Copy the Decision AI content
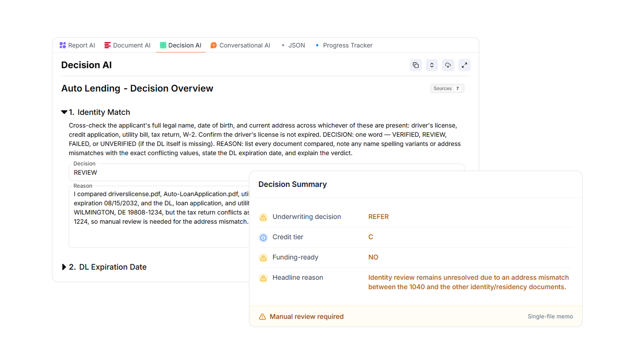The height and width of the screenshot is (364, 634). point(416,65)
